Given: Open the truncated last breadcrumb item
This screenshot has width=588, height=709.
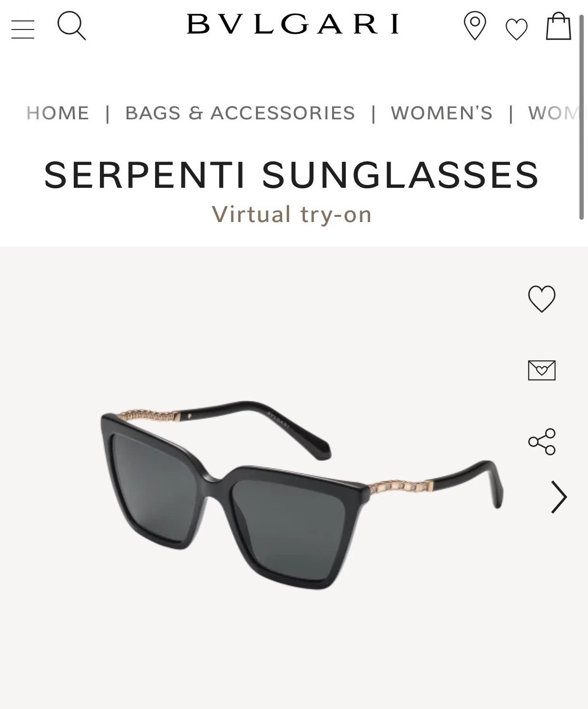Looking at the screenshot, I should click(554, 113).
